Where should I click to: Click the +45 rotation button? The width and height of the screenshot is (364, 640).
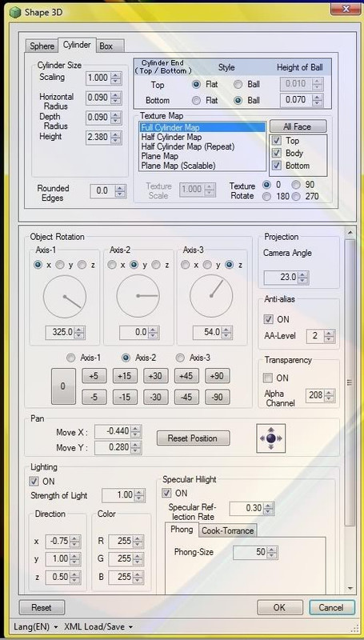click(x=186, y=376)
